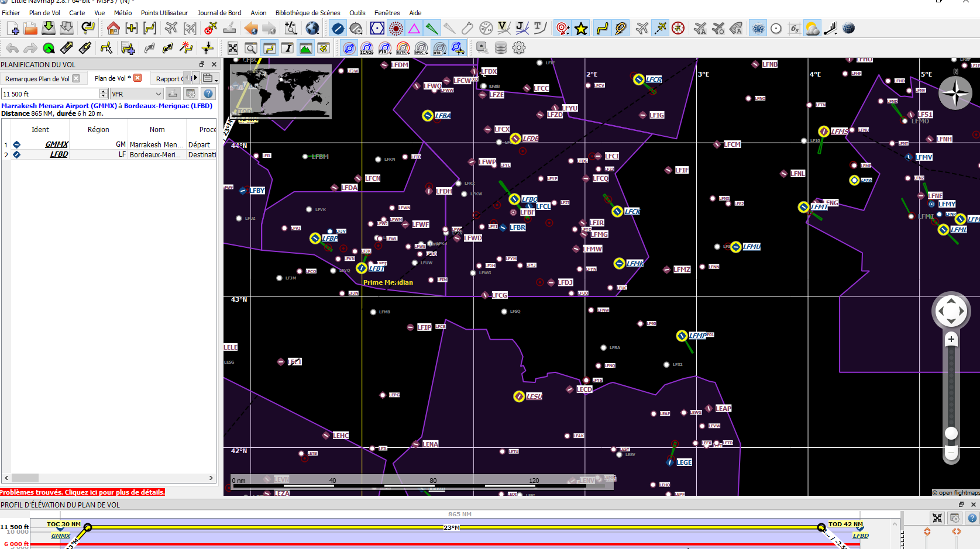Open a flight plan file
This screenshot has width=980, height=549.
[x=30, y=28]
